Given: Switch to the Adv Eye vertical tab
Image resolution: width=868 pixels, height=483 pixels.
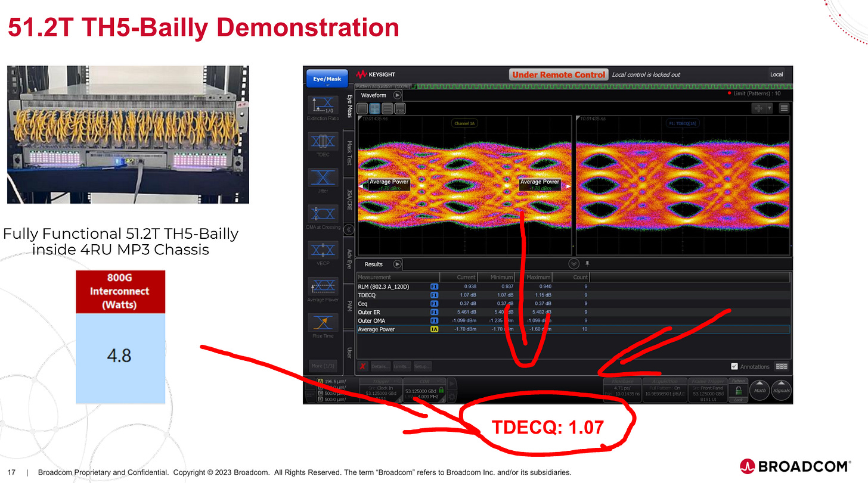Looking at the screenshot, I should (x=349, y=259).
